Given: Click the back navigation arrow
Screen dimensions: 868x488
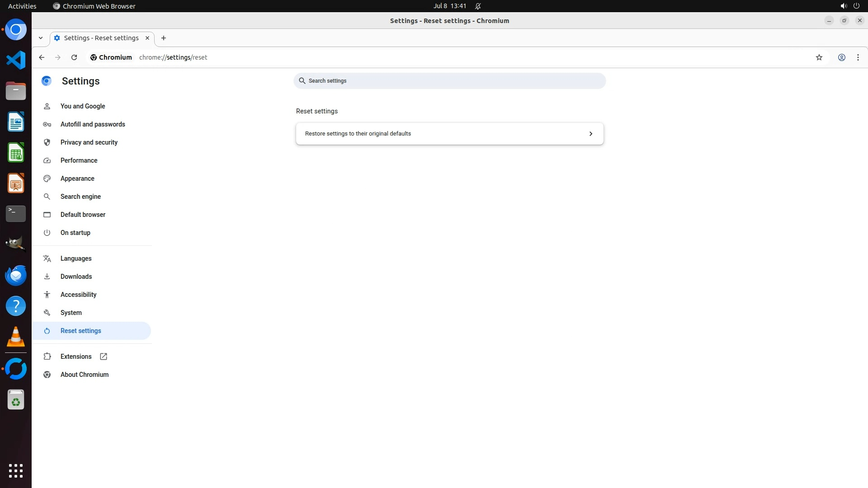Looking at the screenshot, I should (x=42, y=57).
